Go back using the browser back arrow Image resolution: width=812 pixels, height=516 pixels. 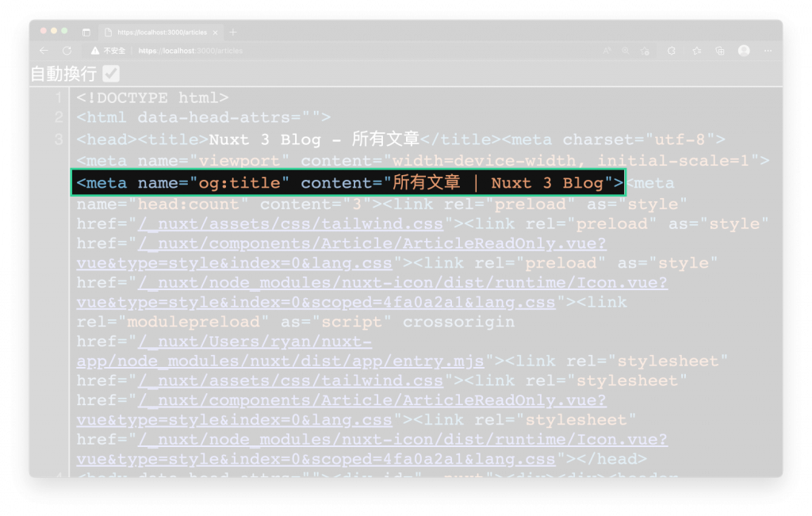point(44,51)
